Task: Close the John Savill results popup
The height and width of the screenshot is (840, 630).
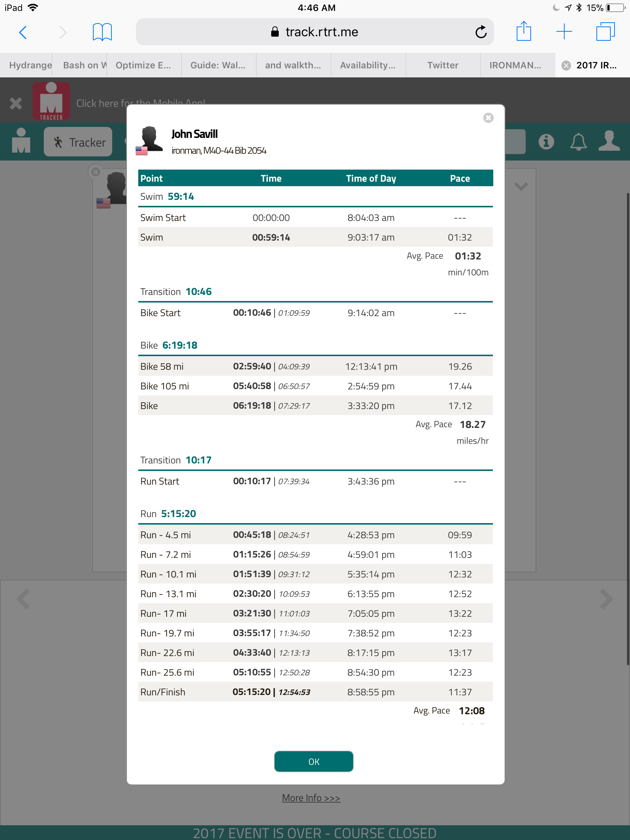Action: pyautogui.click(x=488, y=118)
